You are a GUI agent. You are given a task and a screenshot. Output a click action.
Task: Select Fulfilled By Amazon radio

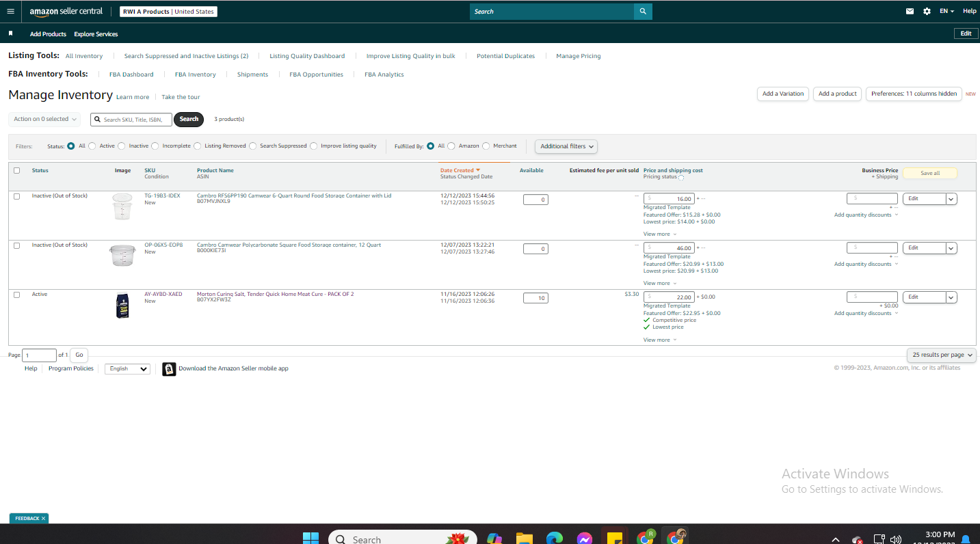click(x=451, y=146)
